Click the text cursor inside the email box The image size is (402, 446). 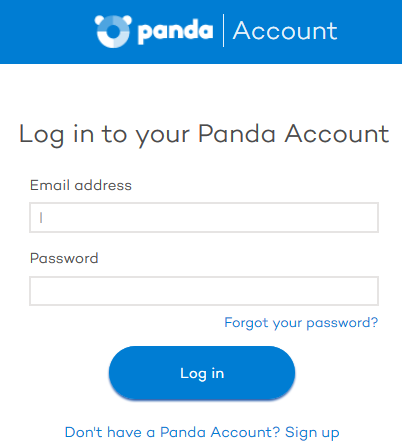[41, 218]
